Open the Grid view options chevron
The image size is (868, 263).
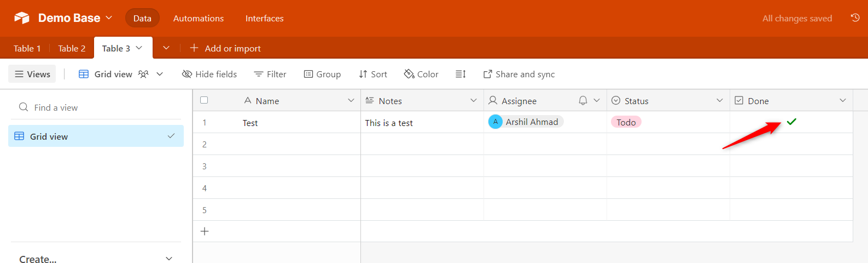[160, 74]
